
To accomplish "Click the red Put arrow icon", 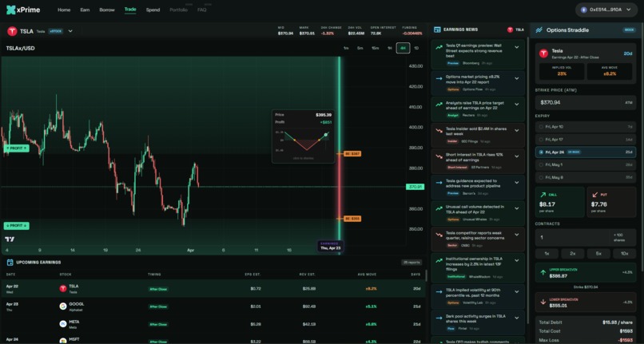I will pos(595,195).
